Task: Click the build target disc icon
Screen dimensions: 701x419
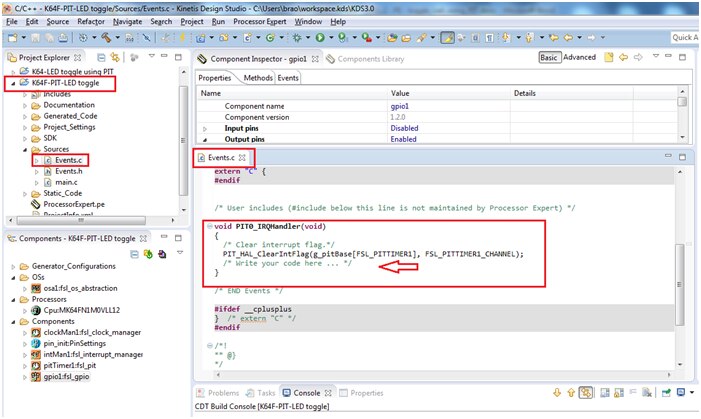Action: point(83,38)
